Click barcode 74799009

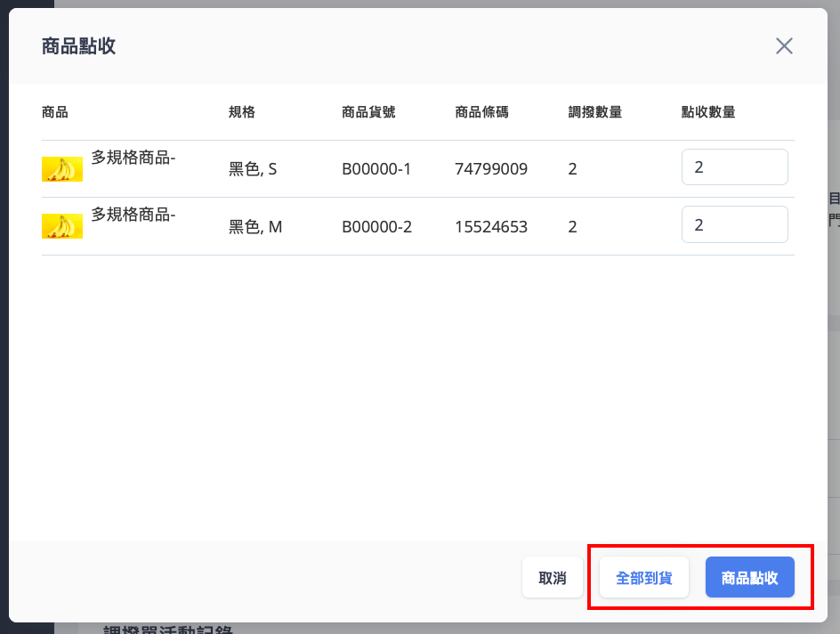coord(491,169)
